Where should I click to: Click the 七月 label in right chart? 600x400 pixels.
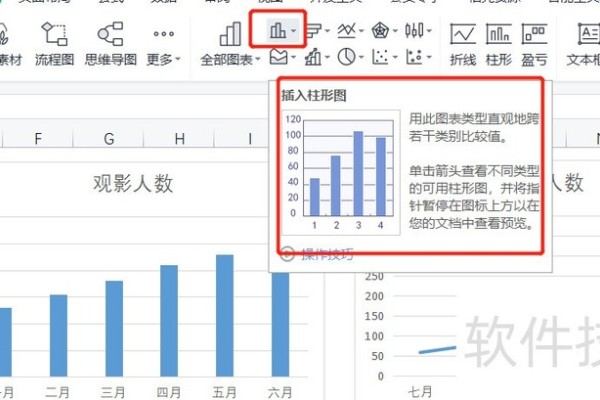(x=420, y=392)
